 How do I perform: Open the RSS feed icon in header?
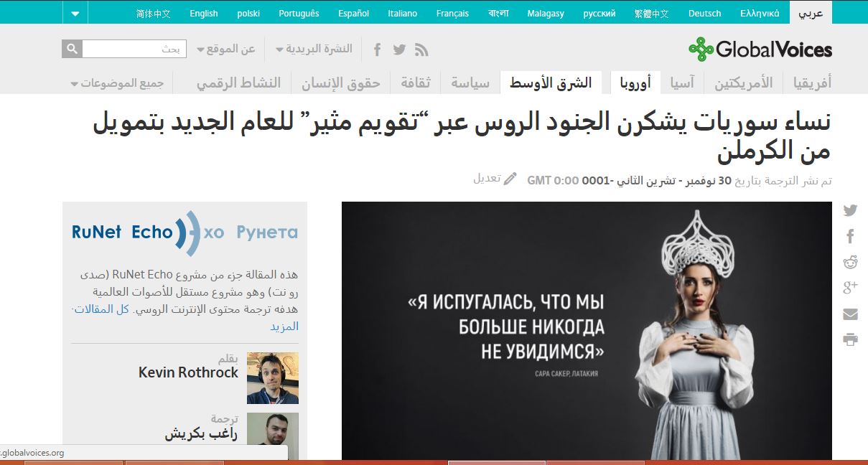coord(421,50)
